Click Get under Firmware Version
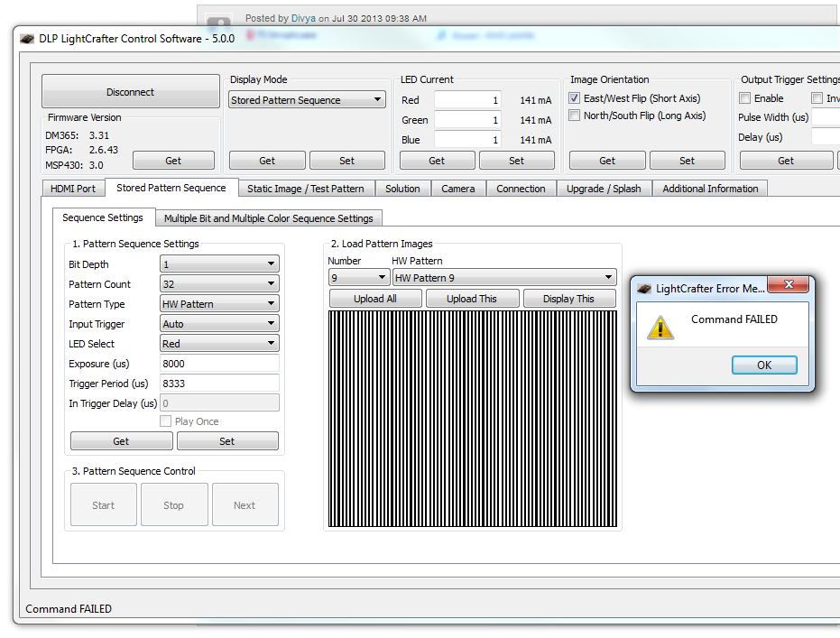 point(173,160)
